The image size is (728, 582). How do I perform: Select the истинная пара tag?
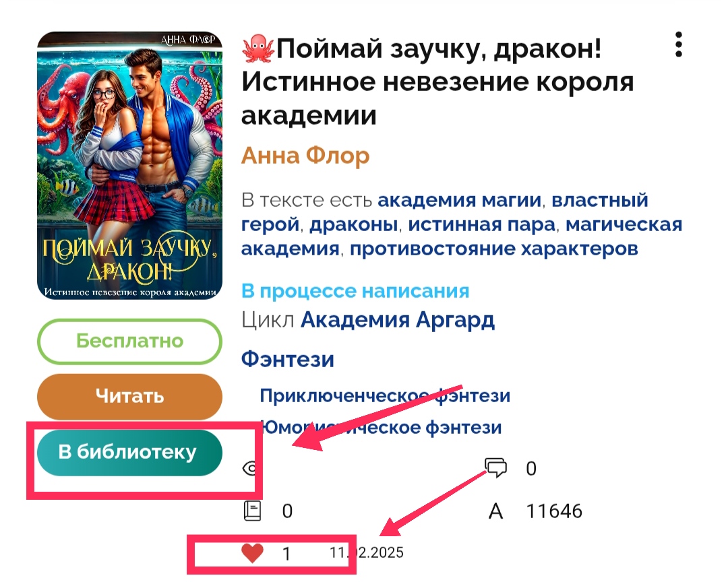481,224
